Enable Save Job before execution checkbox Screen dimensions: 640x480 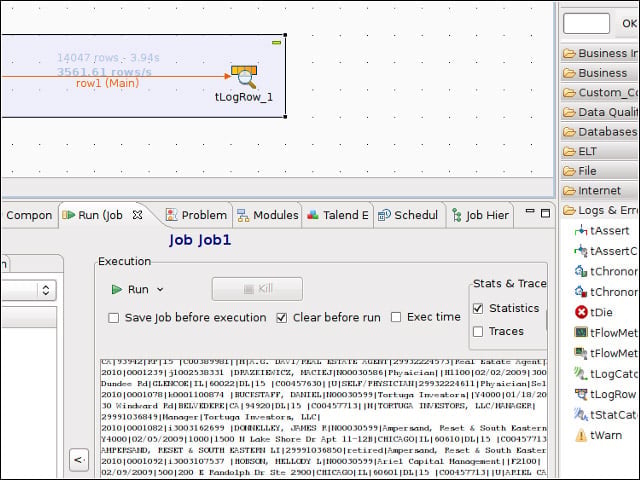click(113, 318)
